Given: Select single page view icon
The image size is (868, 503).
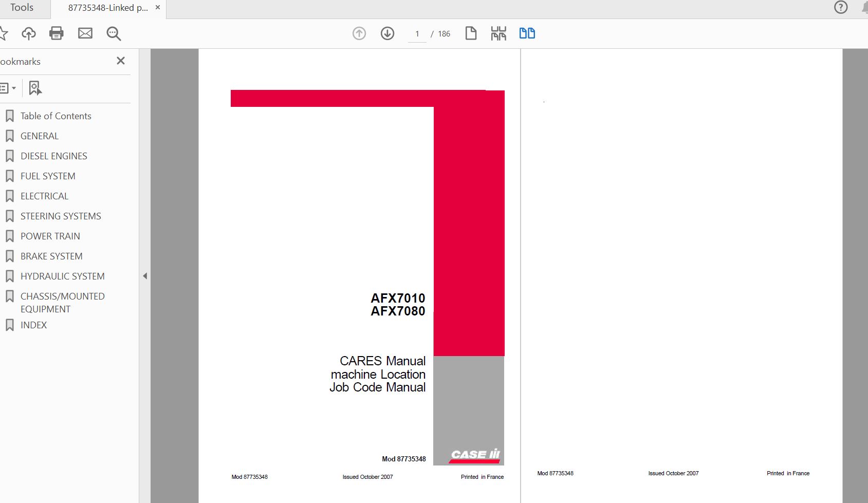Looking at the screenshot, I should 471,33.
